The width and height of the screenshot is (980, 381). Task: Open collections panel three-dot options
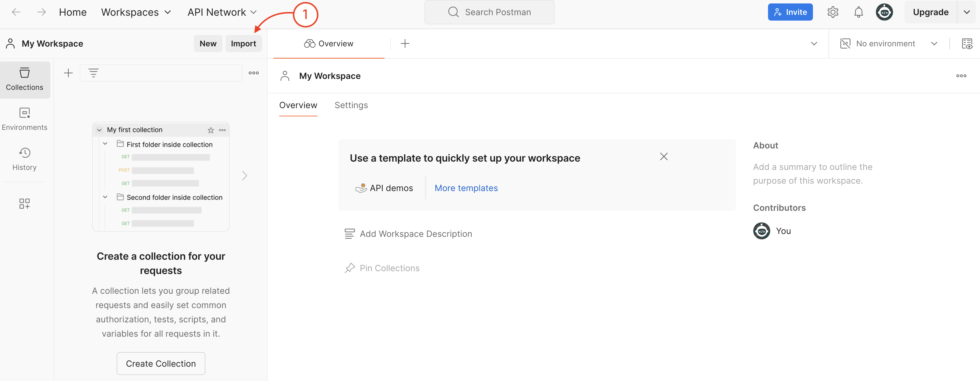(x=254, y=73)
